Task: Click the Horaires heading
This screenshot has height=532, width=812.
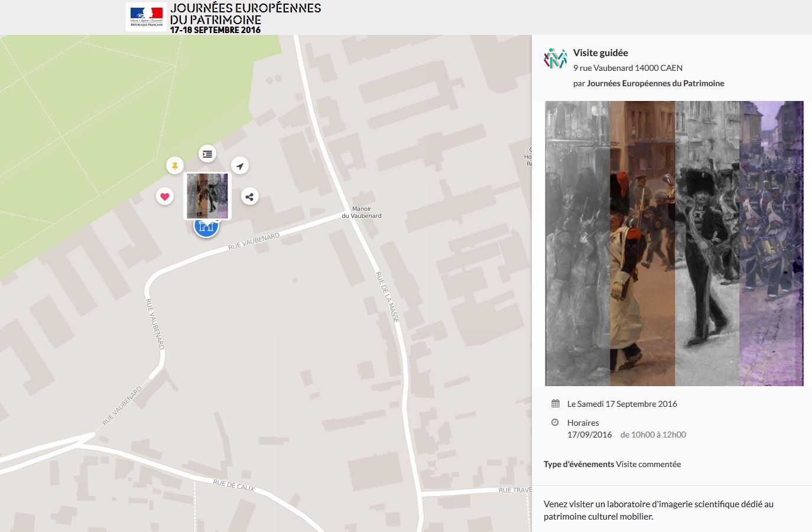Action: click(583, 423)
